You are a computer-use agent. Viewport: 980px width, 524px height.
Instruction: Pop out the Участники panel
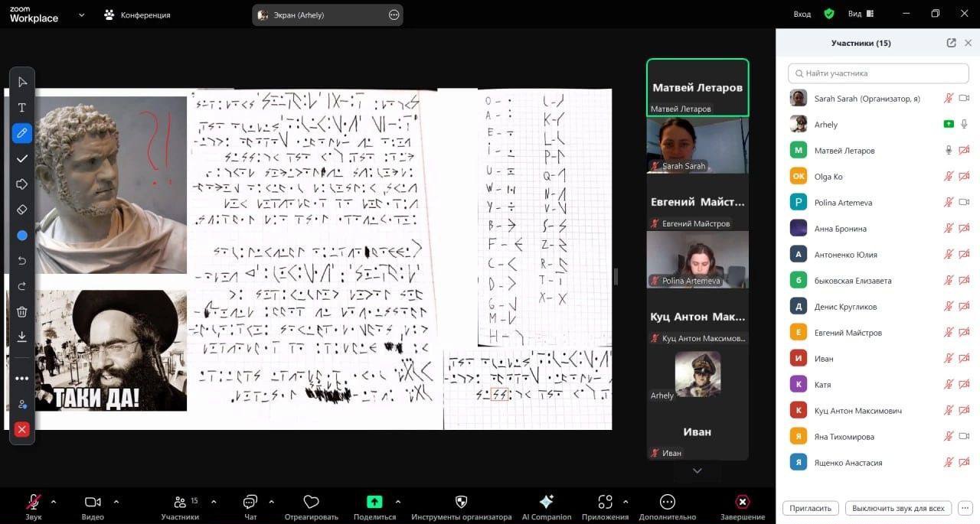click(x=951, y=44)
